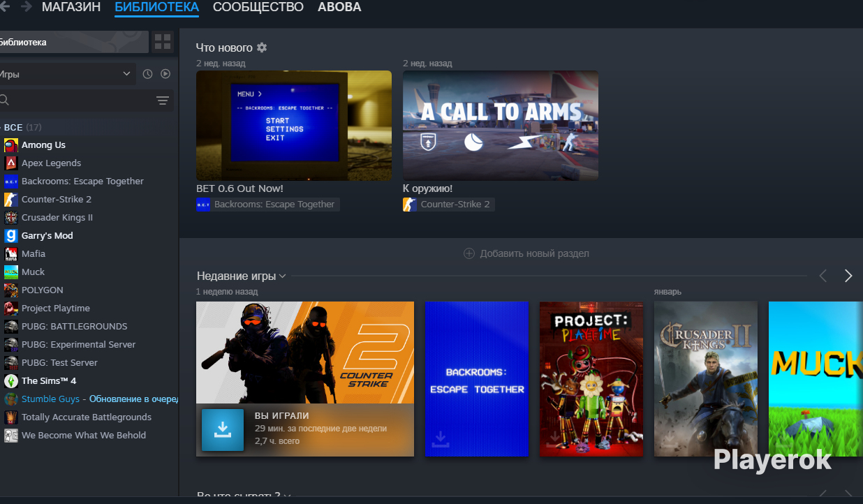Viewport: 863px width, 504px height.
Task: Open BET 0.6 Out Now news thumbnail
Action: click(x=294, y=126)
